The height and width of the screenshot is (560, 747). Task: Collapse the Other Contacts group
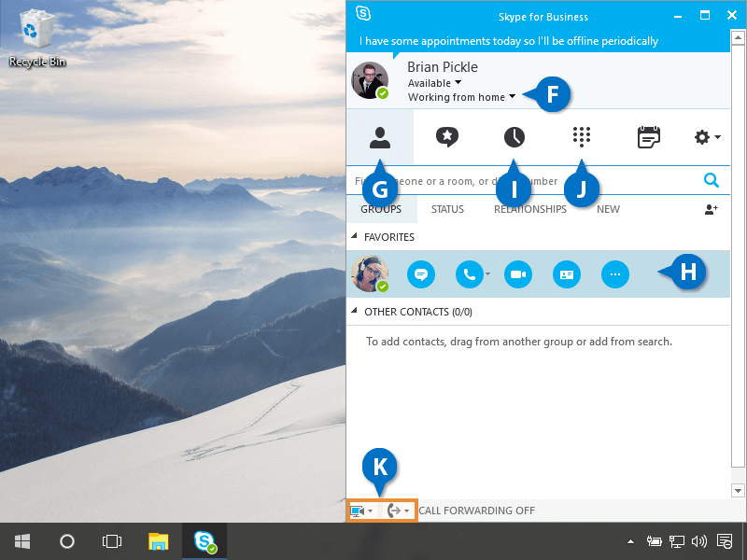click(x=355, y=312)
